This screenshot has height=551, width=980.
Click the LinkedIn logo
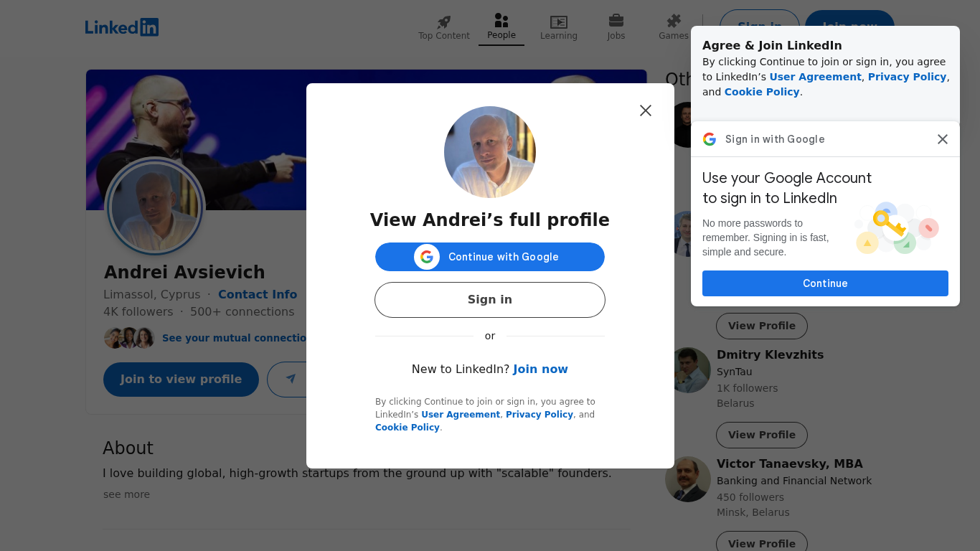pos(122,27)
